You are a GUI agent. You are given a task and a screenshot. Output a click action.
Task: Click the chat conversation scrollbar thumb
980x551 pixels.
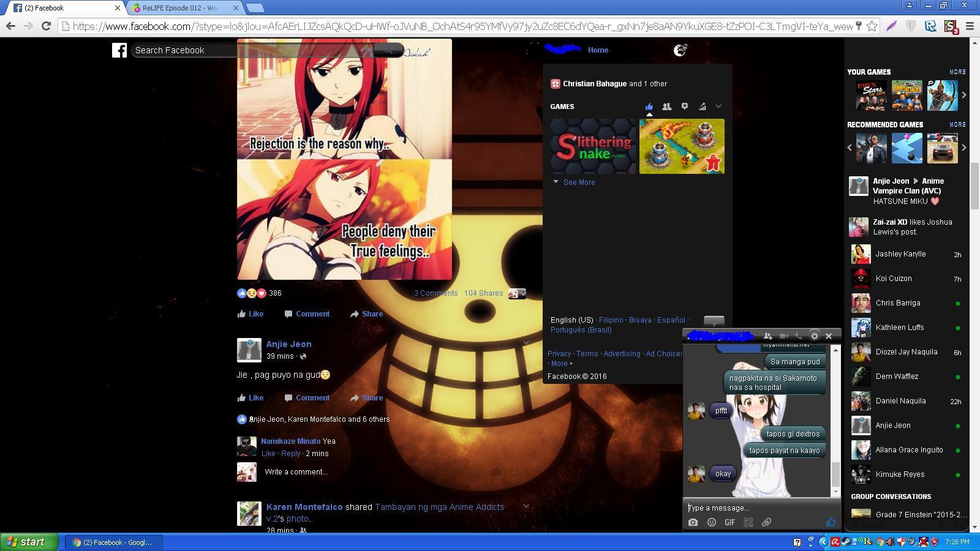point(835,474)
